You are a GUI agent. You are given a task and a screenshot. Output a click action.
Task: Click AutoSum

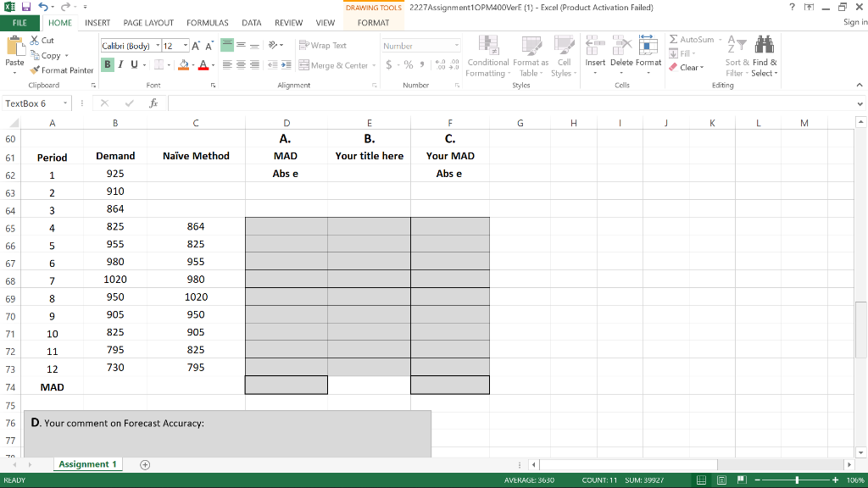tap(691, 40)
